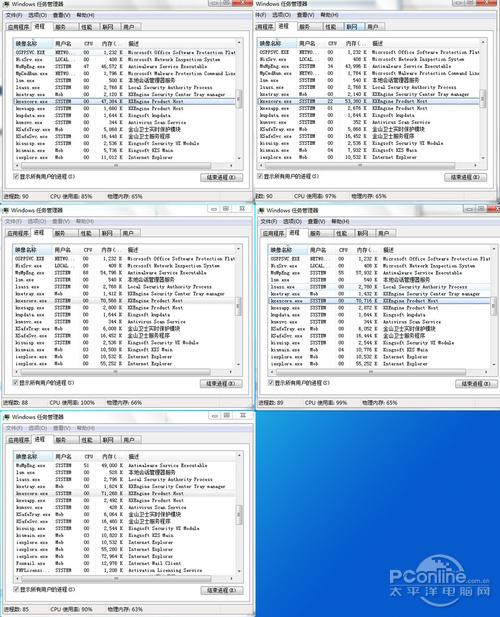Open 应用程序 tab in CPU 90% window

tap(18, 440)
